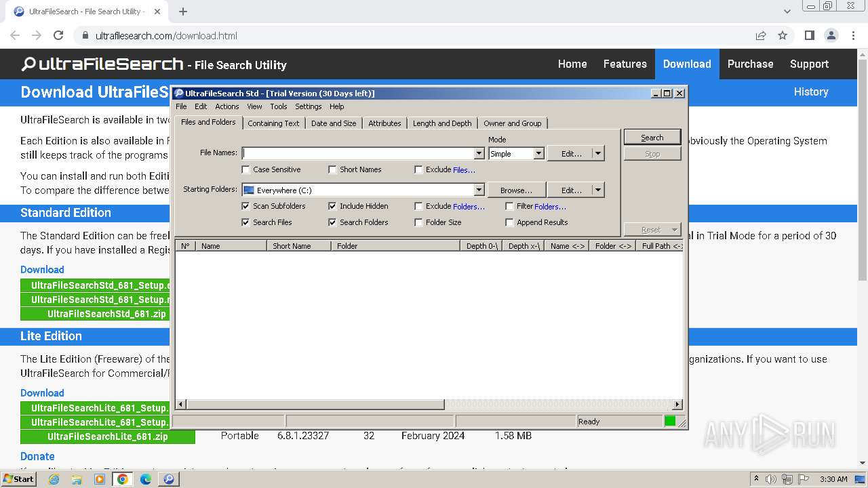Viewport: 868px width, 488px height.
Task: Open the Settings menu
Action: [308, 106]
